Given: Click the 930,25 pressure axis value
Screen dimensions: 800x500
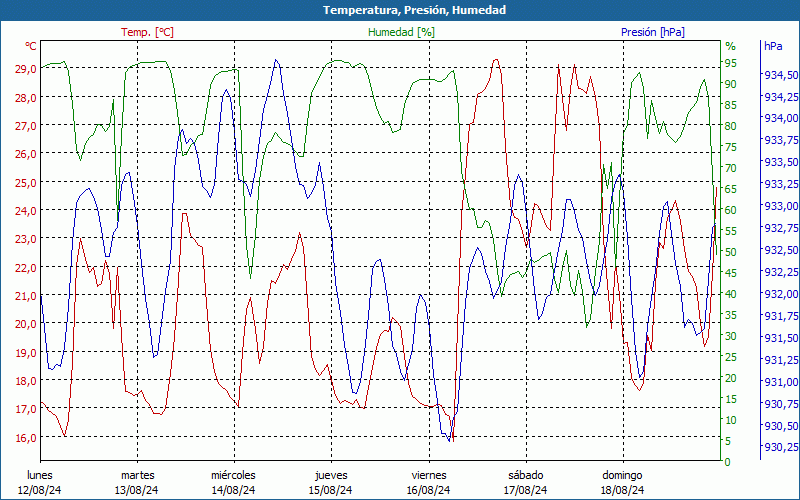Looking at the screenshot, I should [781, 446].
